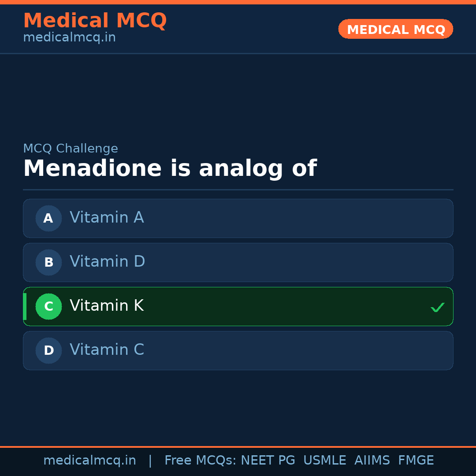Visit the medicalmcq.in link in header
The image size is (476, 476).
(x=69, y=37)
